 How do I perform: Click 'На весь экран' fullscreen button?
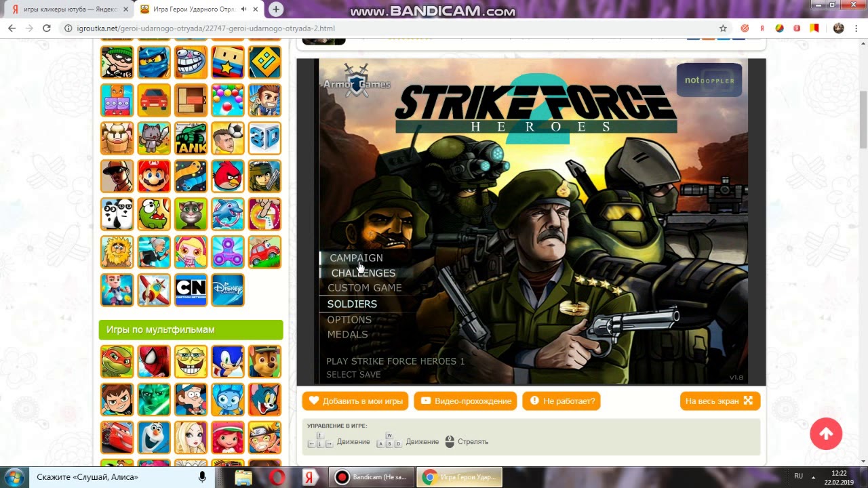pyautogui.click(x=719, y=401)
